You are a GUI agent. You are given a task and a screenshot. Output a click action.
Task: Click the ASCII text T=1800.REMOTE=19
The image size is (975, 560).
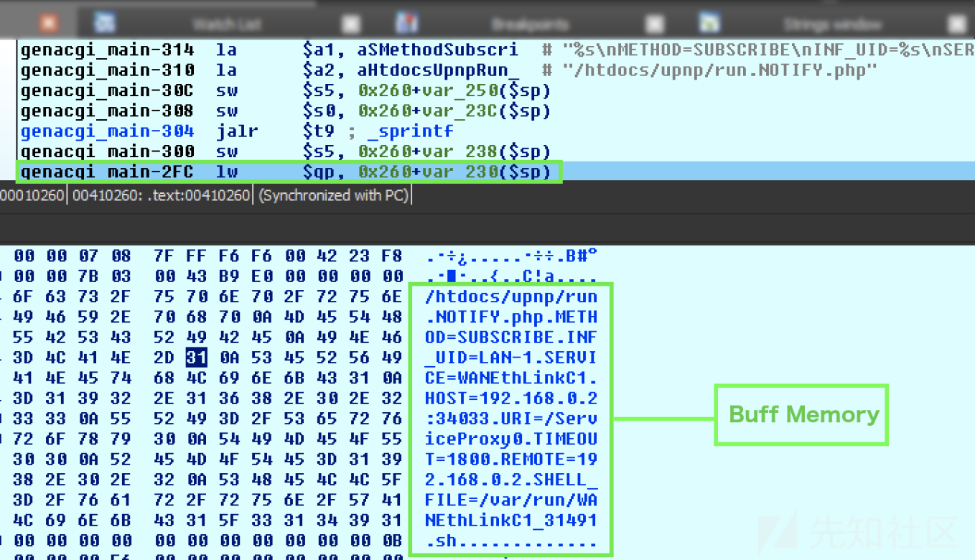click(510, 458)
